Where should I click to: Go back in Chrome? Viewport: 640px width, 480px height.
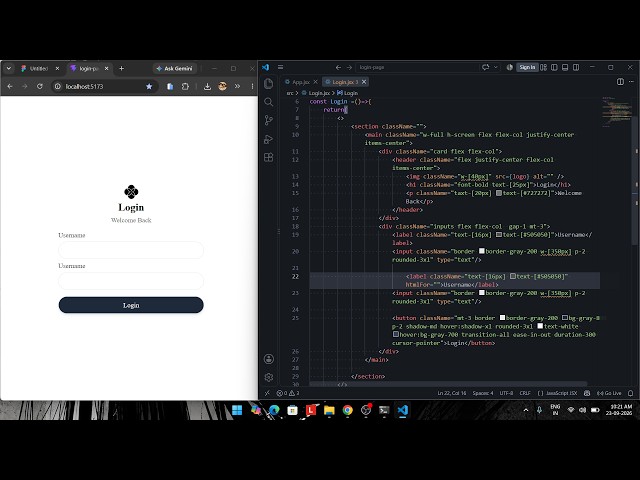click(x=10, y=87)
